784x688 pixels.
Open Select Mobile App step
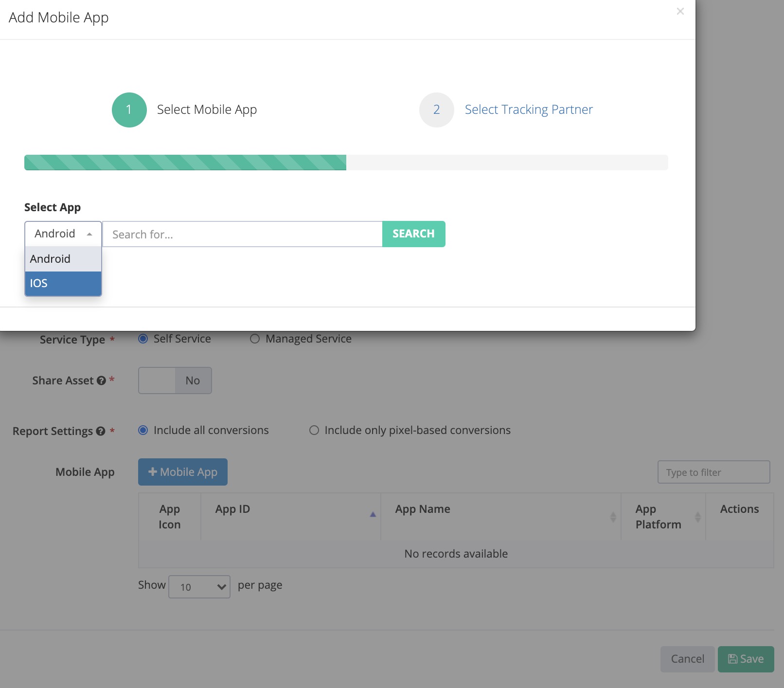point(207,110)
